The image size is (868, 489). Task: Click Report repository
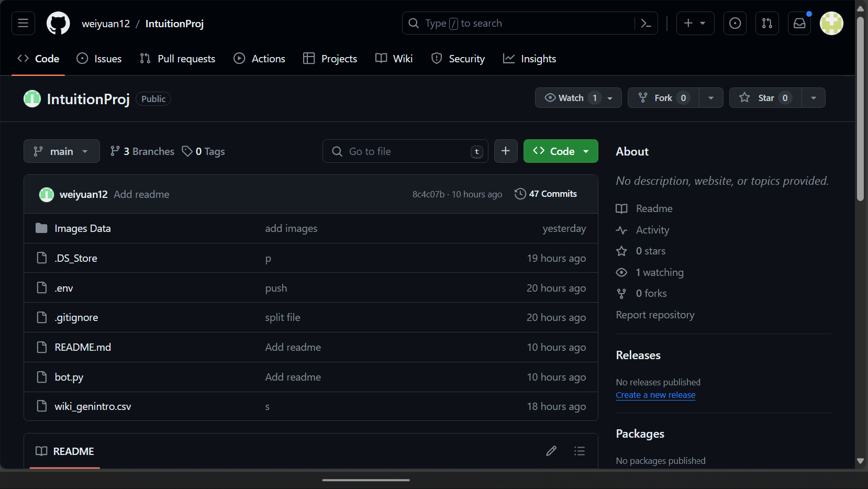[x=655, y=315]
